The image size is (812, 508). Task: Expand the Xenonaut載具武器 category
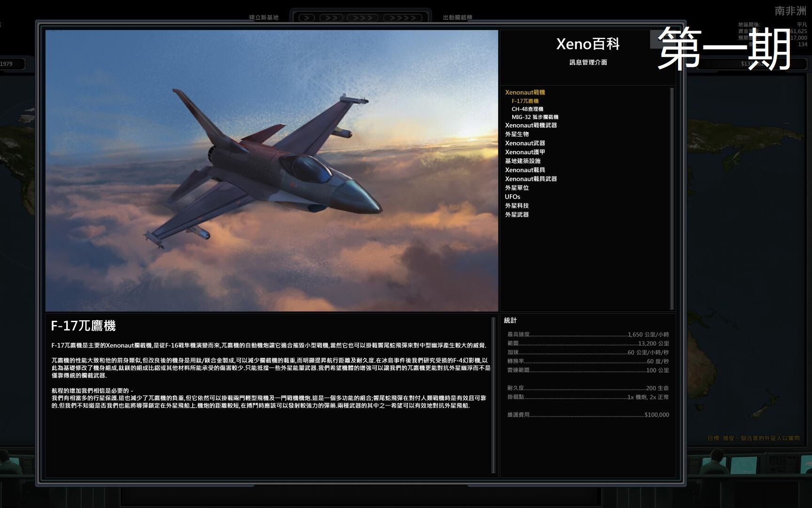click(x=531, y=179)
